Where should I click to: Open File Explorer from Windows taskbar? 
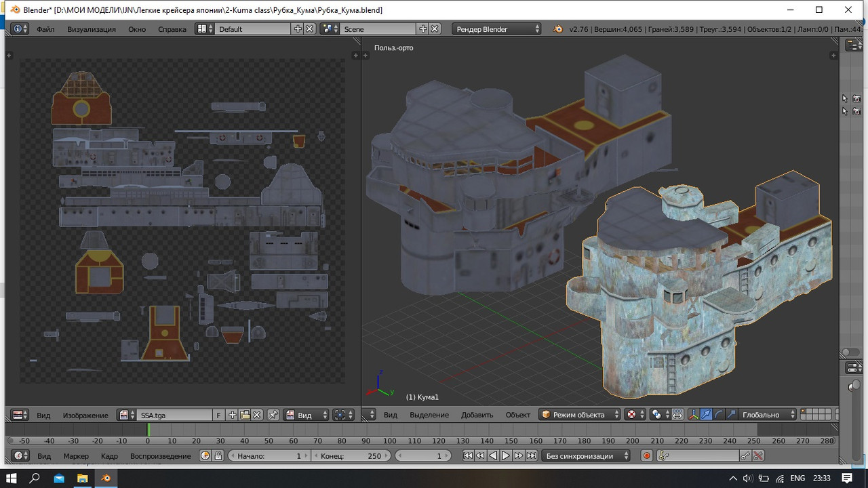coord(82,478)
